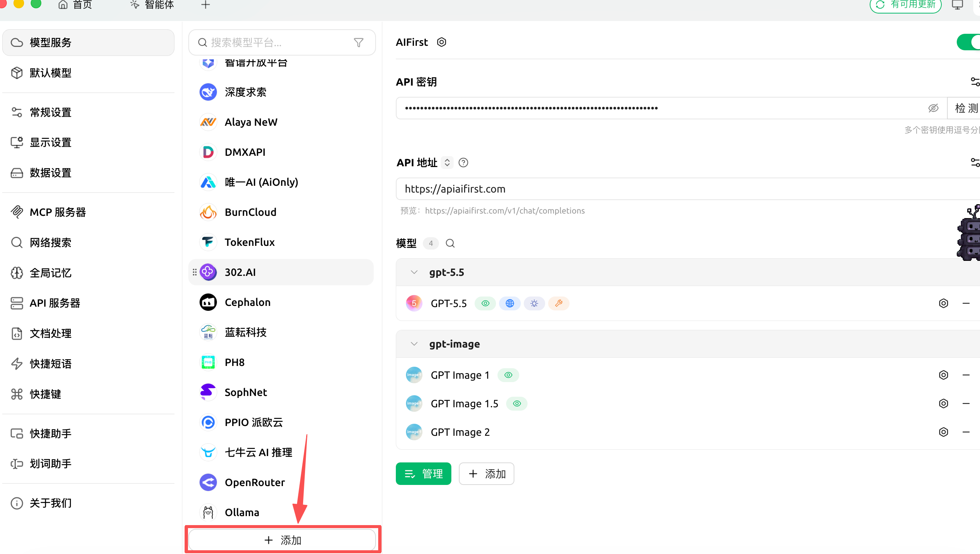Toggle the AIFirst provider enable switch
980x554 pixels.
click(x=969, y=42)
